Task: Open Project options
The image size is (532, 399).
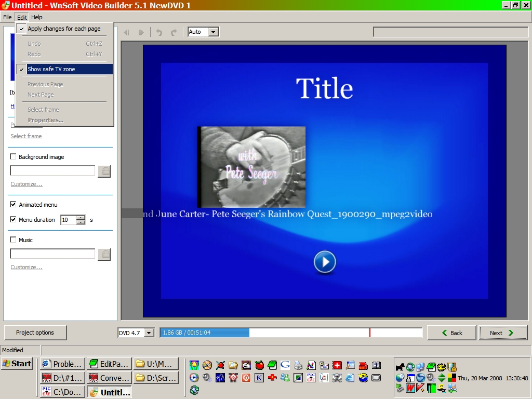Action: coord(35,332)
